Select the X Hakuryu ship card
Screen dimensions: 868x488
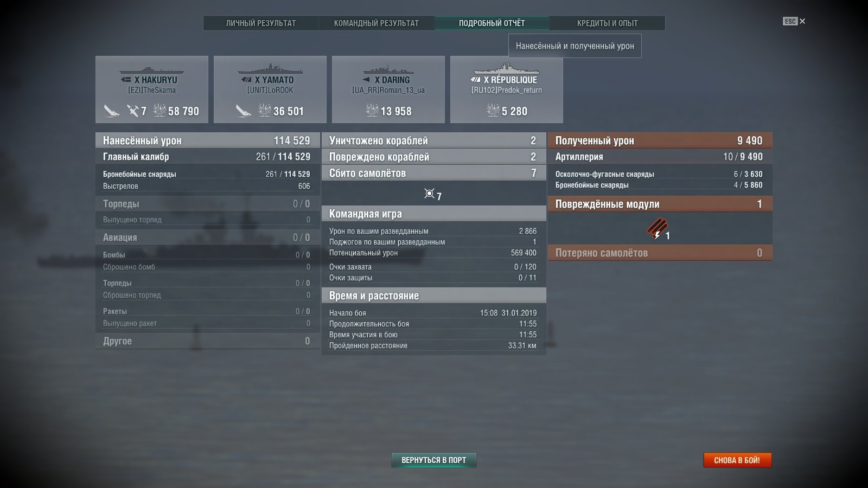pyautogui.click(x=152, y=89)
